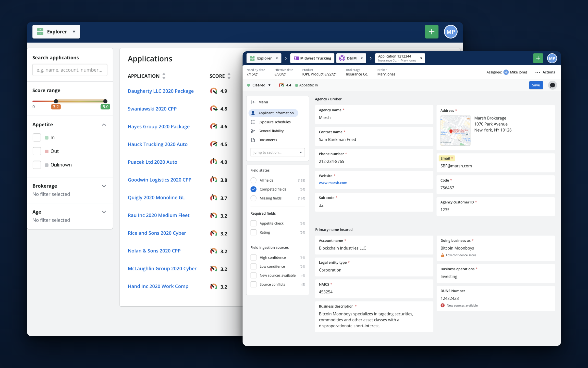Click gauge icon for Daugherty LLC 2020 Package

click(214, 91)
